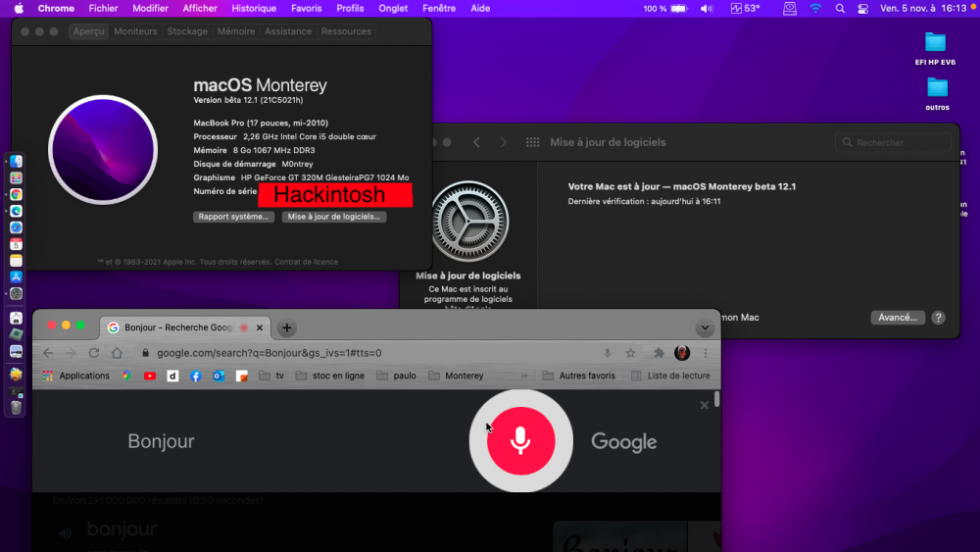Open volume control in menu bar
Viewport: 980px width, 552px height.
click(x=707, y=8)
